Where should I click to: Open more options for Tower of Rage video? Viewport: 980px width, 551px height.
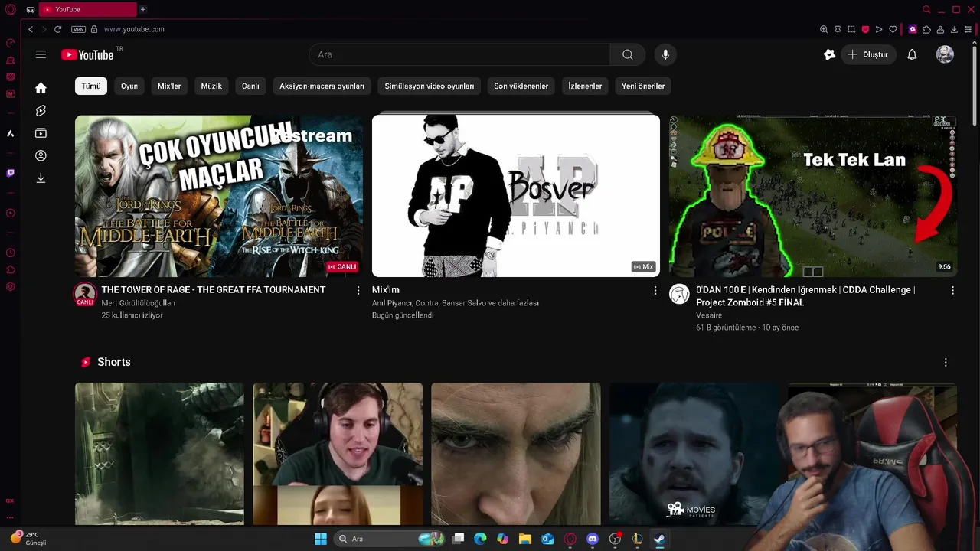coord(358,290)
